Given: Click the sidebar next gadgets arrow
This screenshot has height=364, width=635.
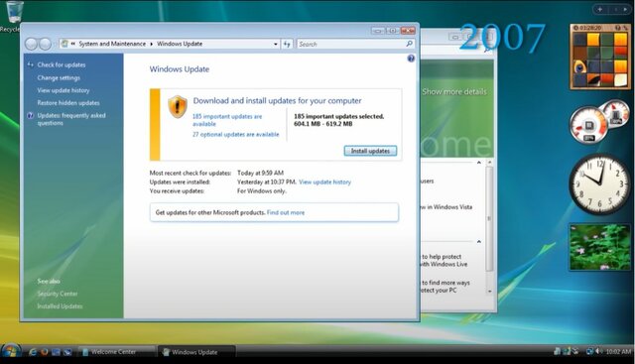Looking at the screenshot, I should 625,9.
